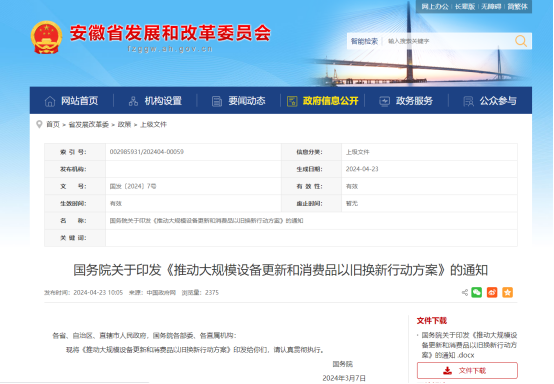The height and width of the screenshot is (384, 554).
Task: Share the article via WeChat icon
Action: tap(477, 292)
